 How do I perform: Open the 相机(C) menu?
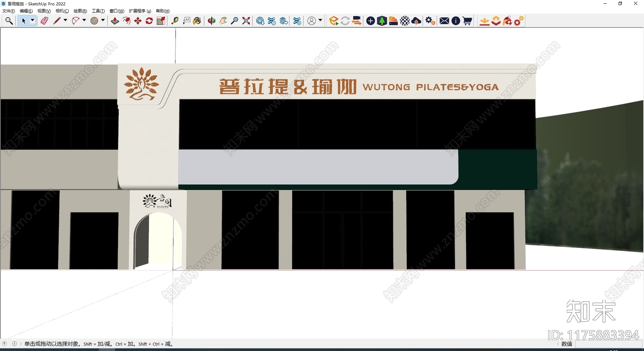pyautogui.click(x=62, y=11)
